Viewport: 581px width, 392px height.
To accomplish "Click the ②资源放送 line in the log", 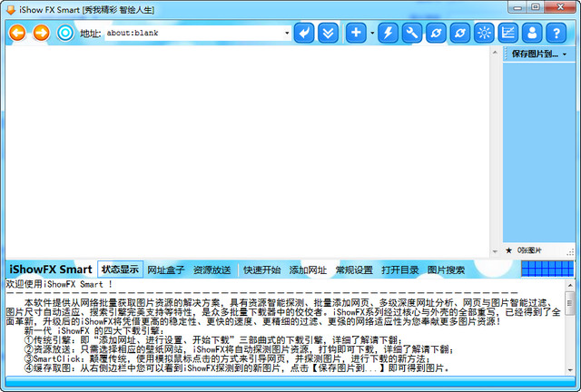I will (x=239, y=349).
